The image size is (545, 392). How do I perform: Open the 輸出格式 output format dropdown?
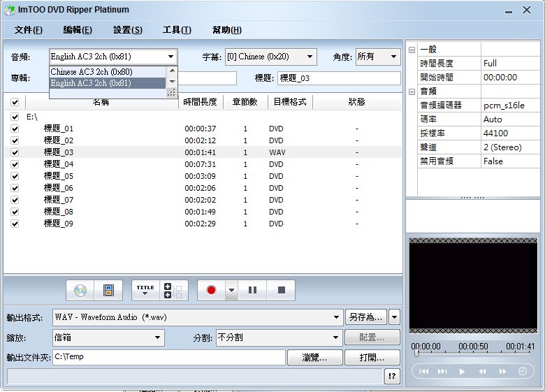198,317
